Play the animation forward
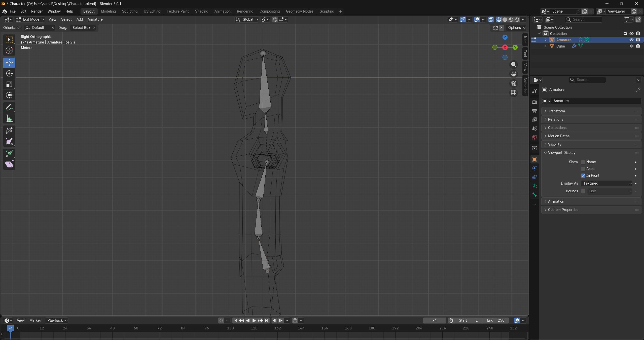This screenshot has height=340, width=644. [254, 320]
